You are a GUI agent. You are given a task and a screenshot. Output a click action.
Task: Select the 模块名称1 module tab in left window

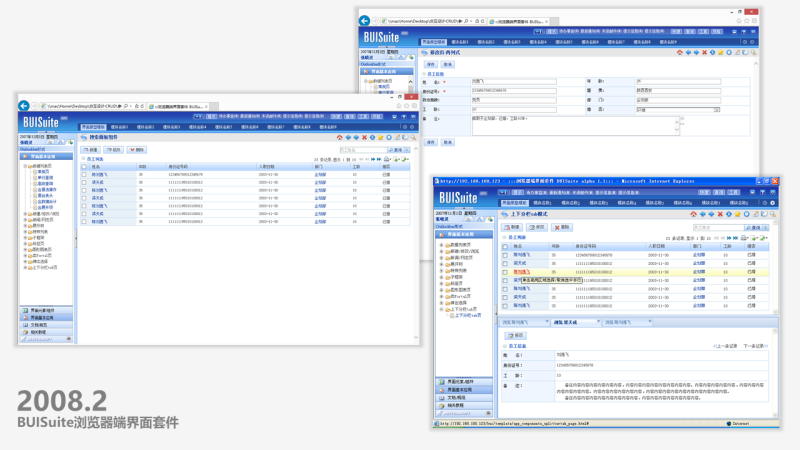tap(120, 127)
